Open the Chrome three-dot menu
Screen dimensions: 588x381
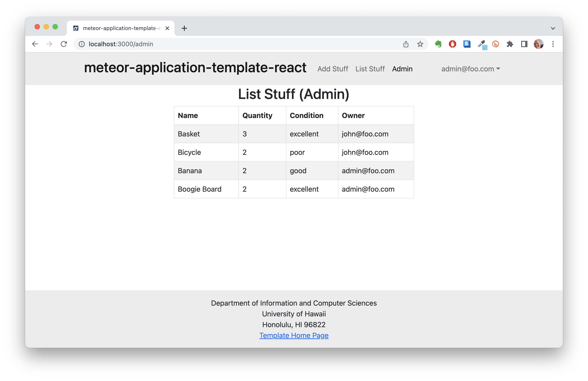point(553,44)
